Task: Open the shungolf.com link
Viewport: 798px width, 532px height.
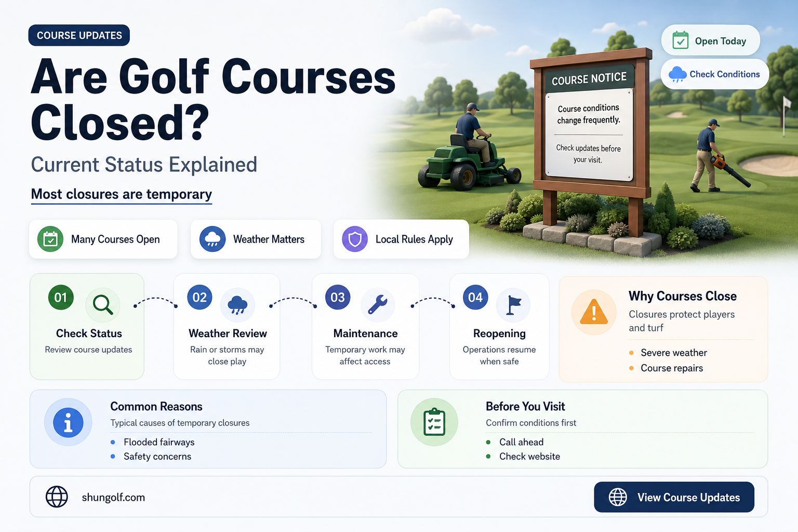Action: [113, 497]
